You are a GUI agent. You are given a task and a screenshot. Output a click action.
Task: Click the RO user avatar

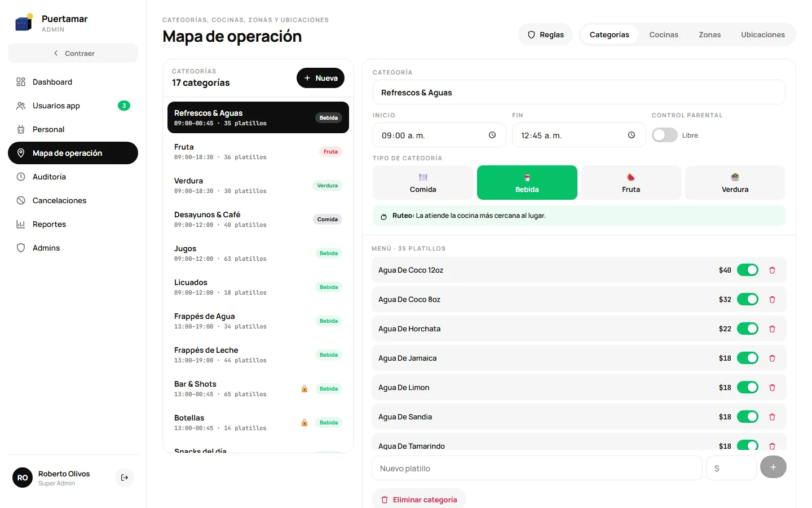tap(23, 478)
